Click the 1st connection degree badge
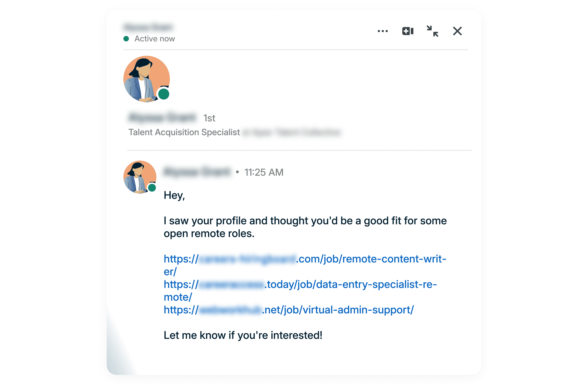 click(209, 118)
